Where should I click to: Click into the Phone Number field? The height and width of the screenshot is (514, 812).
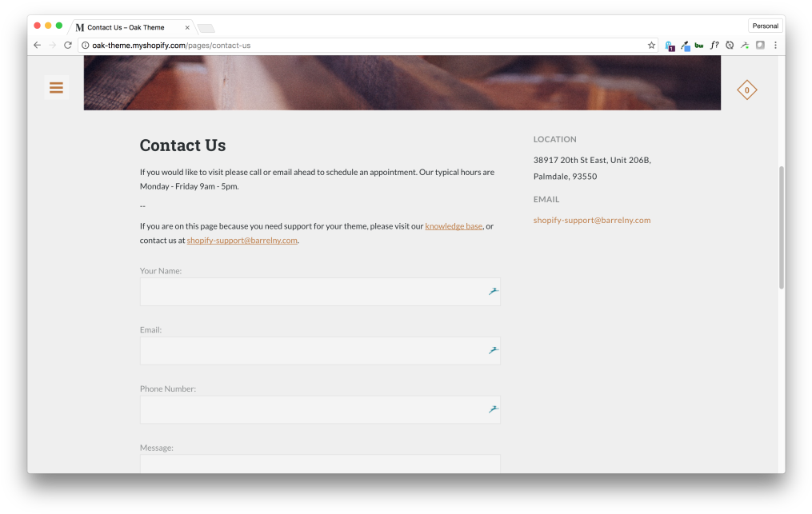point(312,409)
